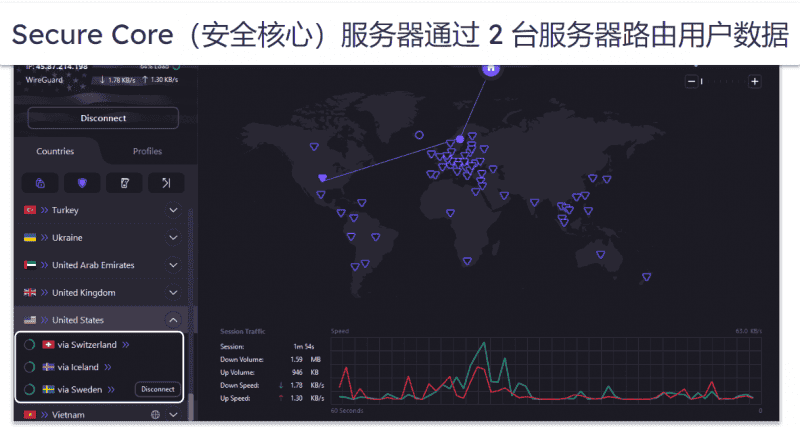
Task: Click the WireGuard protocol label
Action: (x=44, y=80)
